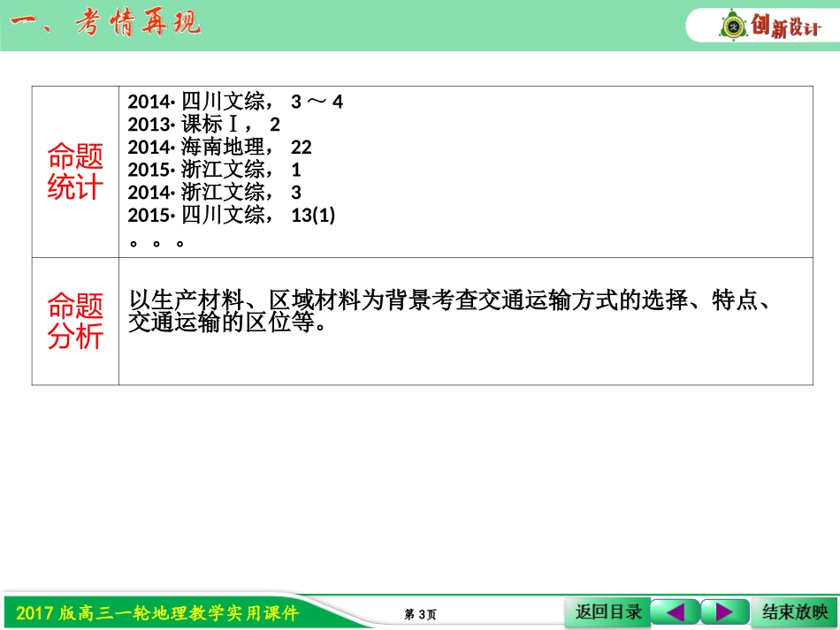The image size is (840, 630).
Task: Click the 结束放映 button
Action: pyautogui.click(x=795, y=611)
